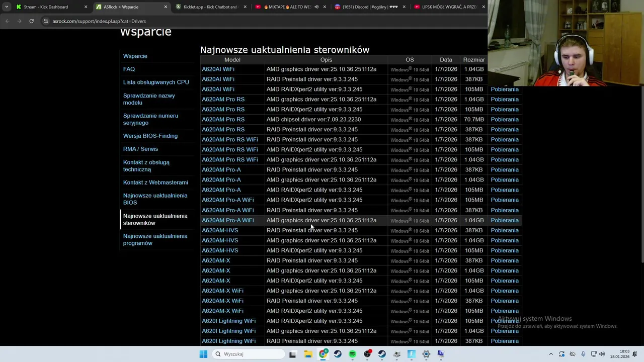Click the OS column header
Image resolution: width=644 pixels, height=362 pixels.
point(410,59)
